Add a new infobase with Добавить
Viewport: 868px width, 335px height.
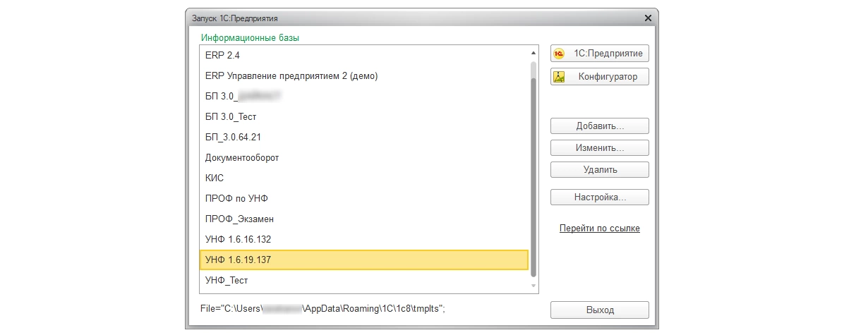tap(599, 126)
